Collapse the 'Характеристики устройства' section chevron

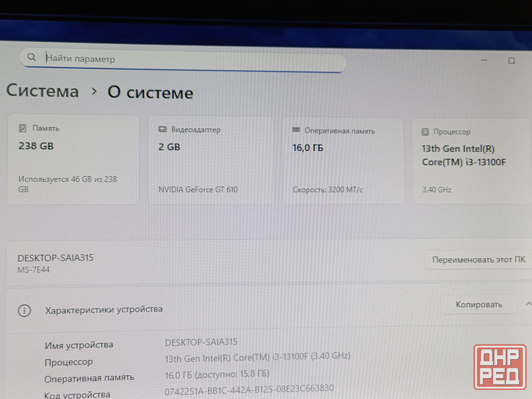(x=528, y=304)
